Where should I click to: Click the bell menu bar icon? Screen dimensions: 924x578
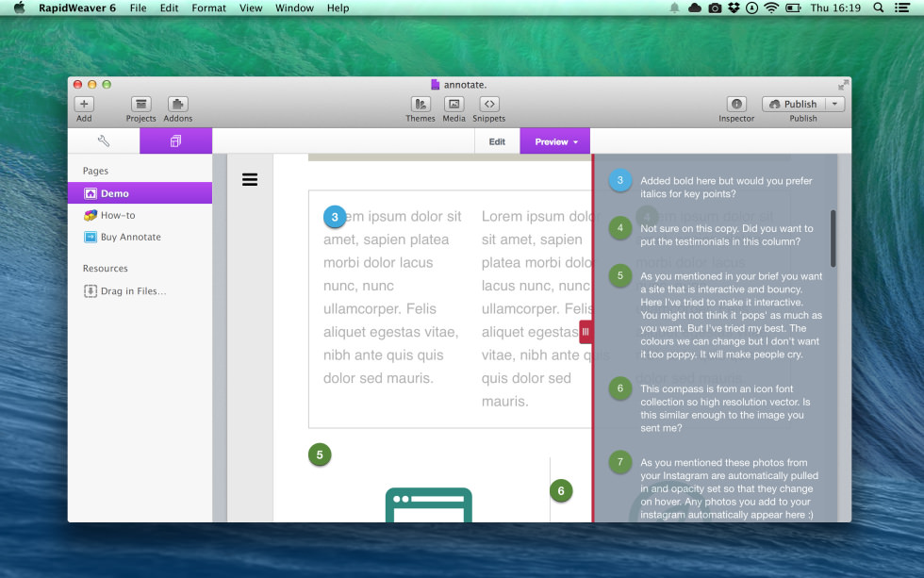674,8
